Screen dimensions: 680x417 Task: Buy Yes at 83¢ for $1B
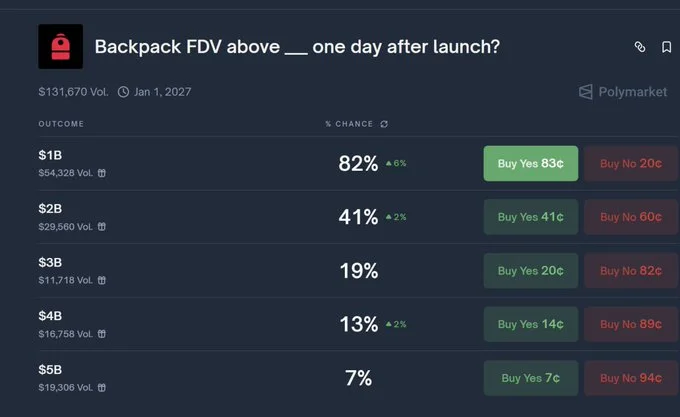click(531, 163)
